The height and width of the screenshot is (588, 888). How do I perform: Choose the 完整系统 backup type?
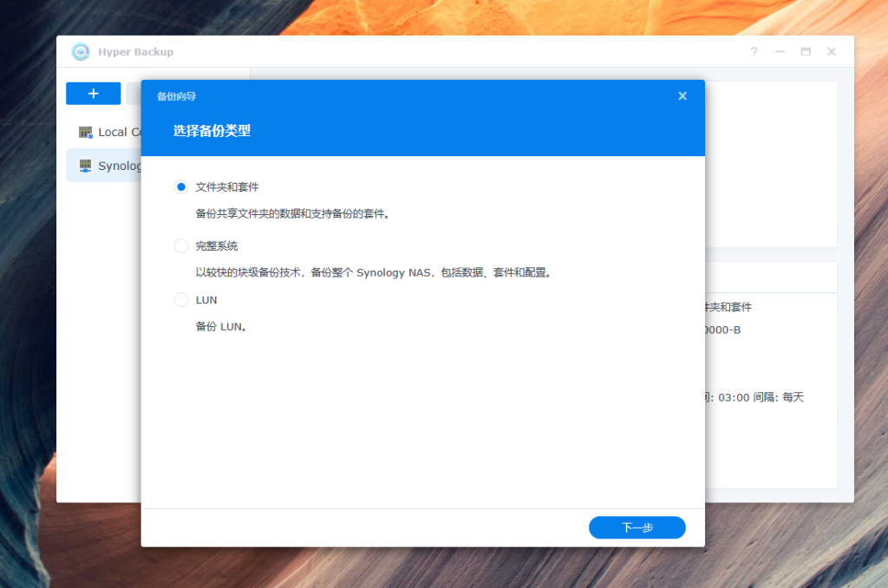click(180, 245)
